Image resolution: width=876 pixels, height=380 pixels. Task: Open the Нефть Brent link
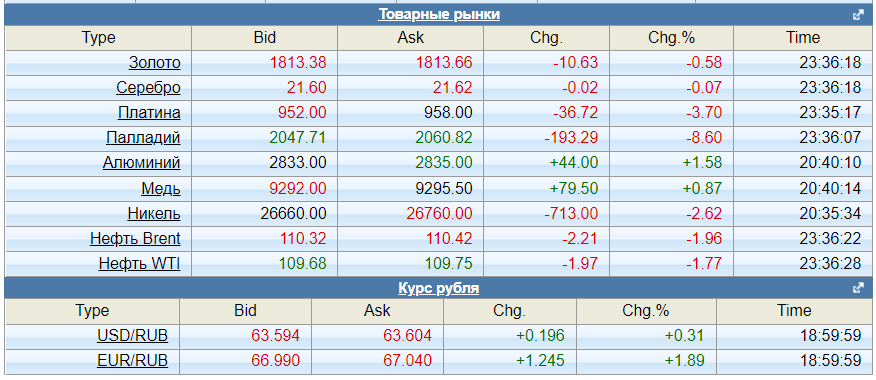click(x=135, y=239)
